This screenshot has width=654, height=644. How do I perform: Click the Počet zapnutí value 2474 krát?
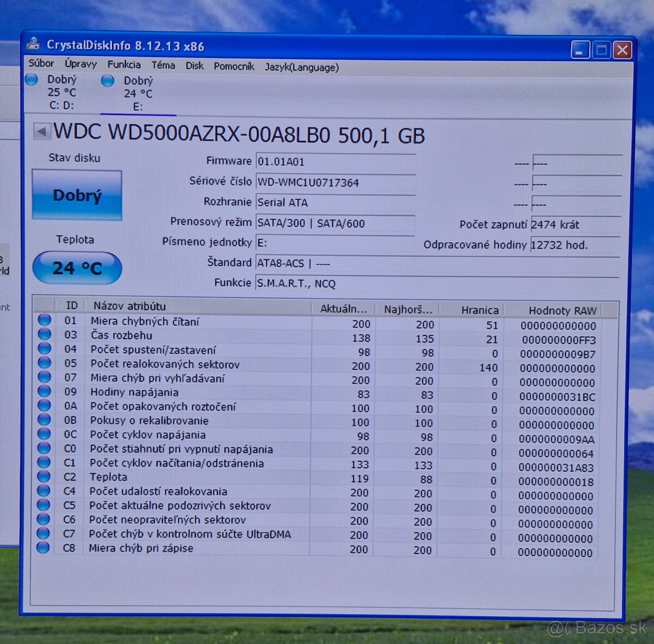pyautogui.click(x=575, y=225)
